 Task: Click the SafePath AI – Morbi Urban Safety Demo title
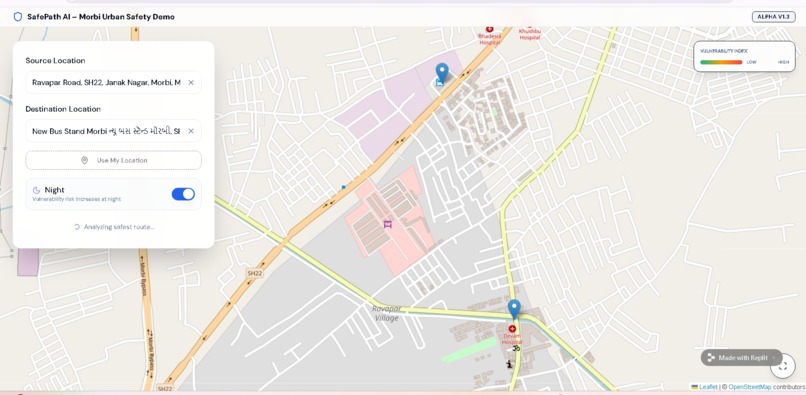point(101,17)
